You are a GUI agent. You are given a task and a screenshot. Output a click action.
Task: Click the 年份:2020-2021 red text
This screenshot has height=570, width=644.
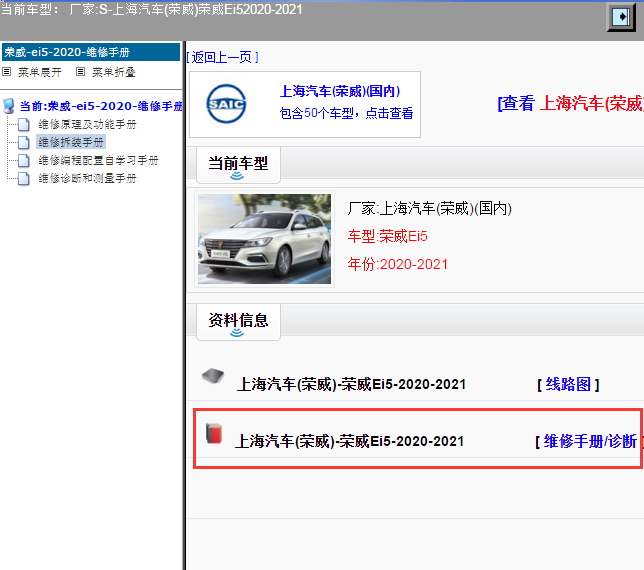(x=398, y=264)
